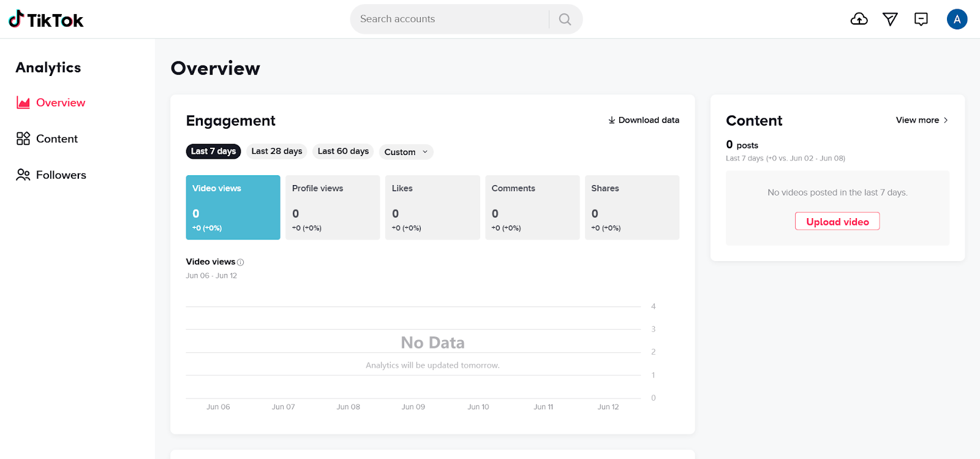The image size is (980, 459).
Task: Open the messages paper-plane icon
Action: click(890, 20)
